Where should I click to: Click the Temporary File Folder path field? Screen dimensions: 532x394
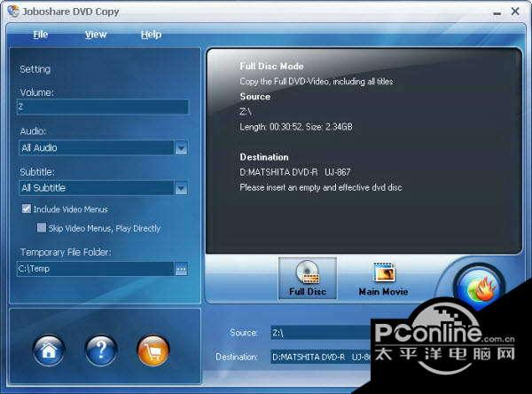coord(95,269)
